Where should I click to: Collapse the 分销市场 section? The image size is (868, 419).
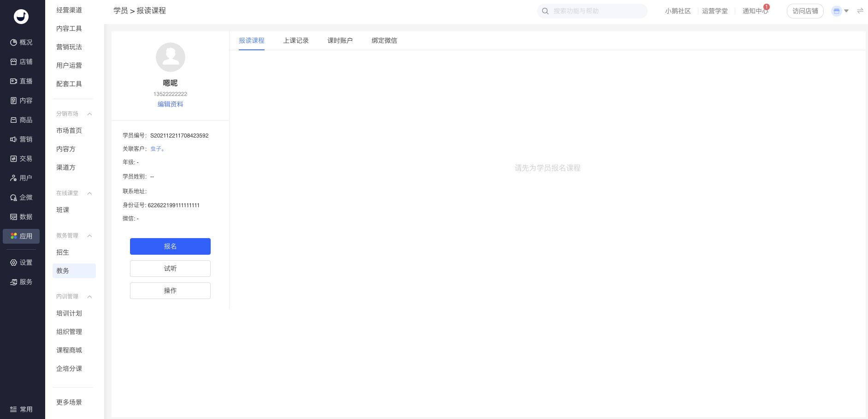(x=89, y=114)
